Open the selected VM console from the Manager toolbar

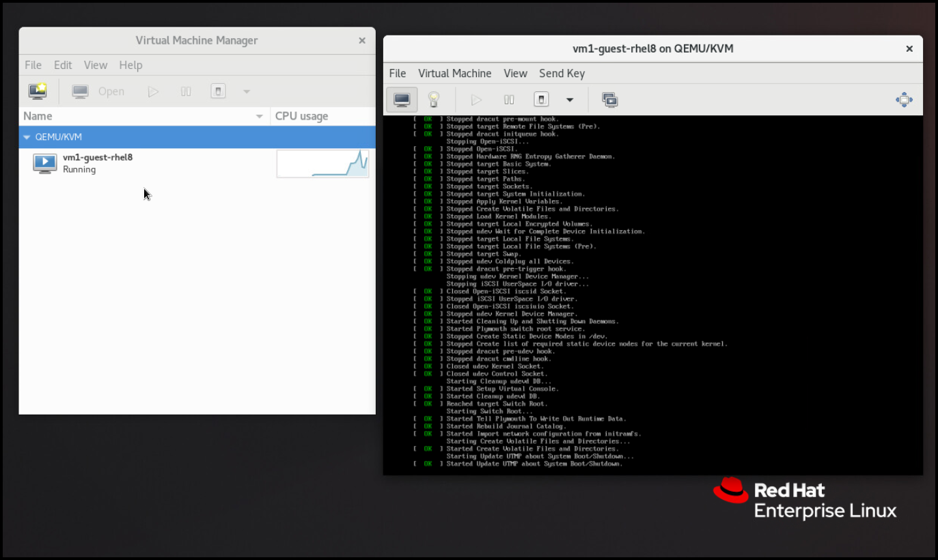[98, 92]
